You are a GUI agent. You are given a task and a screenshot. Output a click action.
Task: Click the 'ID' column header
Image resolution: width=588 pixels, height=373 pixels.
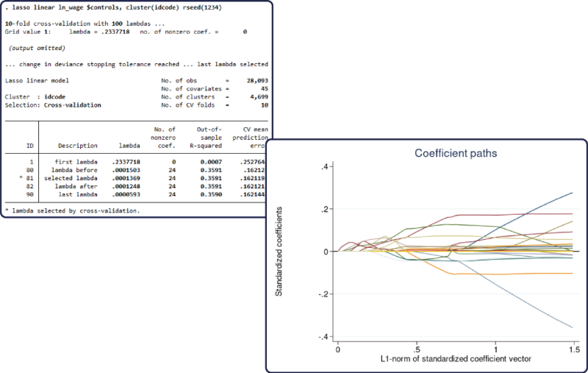pyautogui.click(x=30, y=146)
